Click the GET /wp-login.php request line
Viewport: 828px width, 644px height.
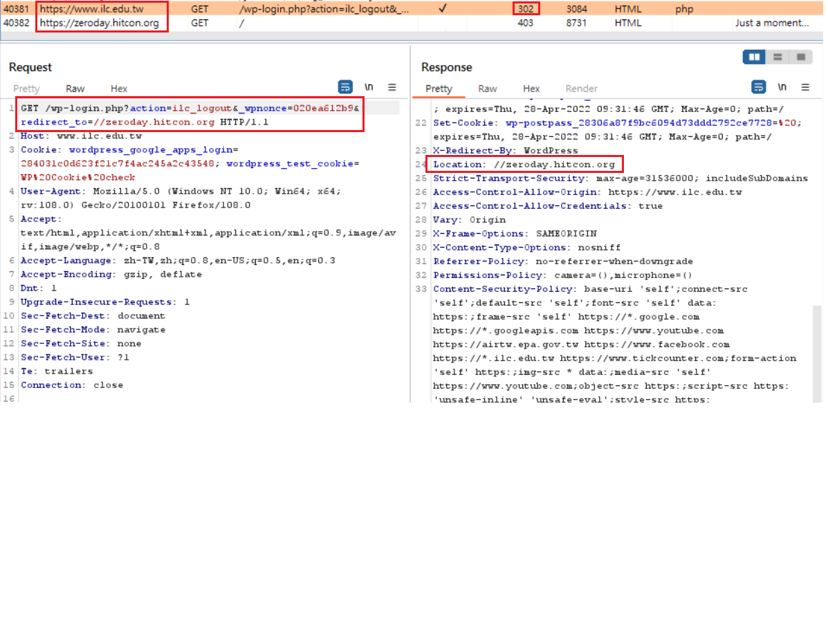tap(190, 115)
